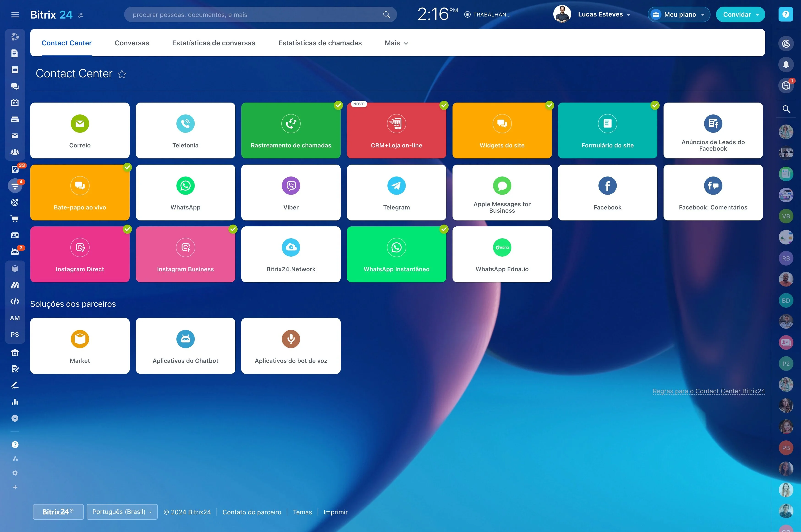Open the robot icon with 3 badge

15,251
